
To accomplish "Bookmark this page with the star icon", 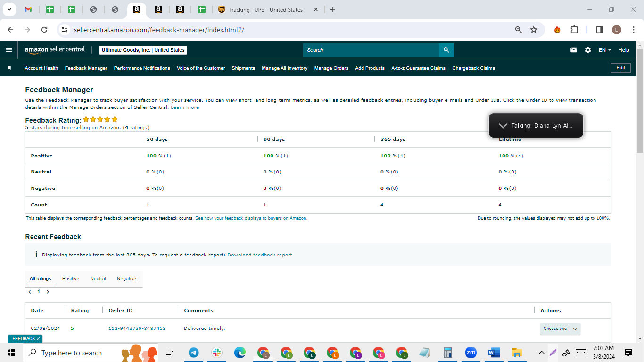I will [x=534, y=29].
